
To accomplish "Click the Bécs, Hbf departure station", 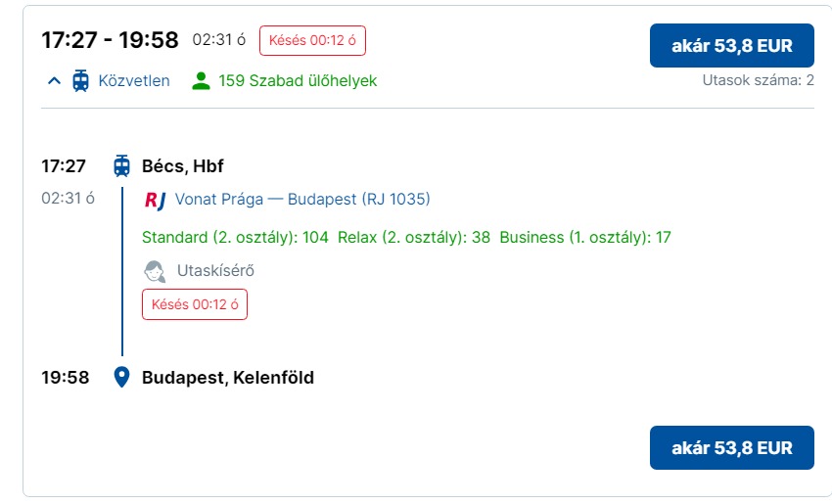I will point(183,165).
